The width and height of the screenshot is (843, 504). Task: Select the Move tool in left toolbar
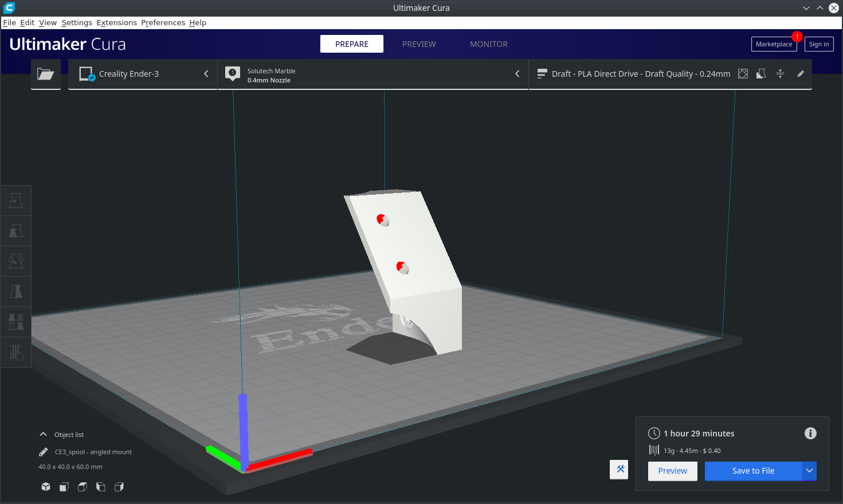16,200
